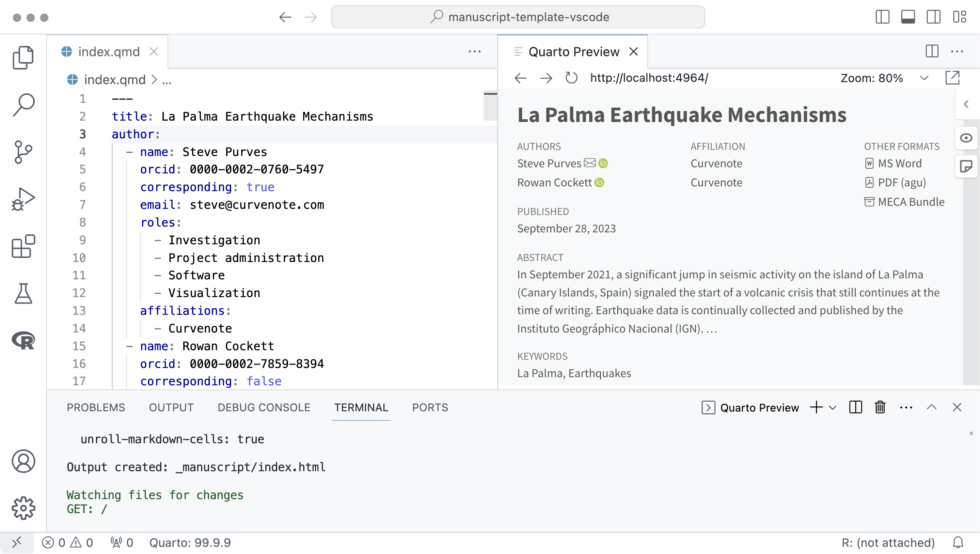
Task: Kill the active terminal with trash icon
Action: (x=880, y=407)
